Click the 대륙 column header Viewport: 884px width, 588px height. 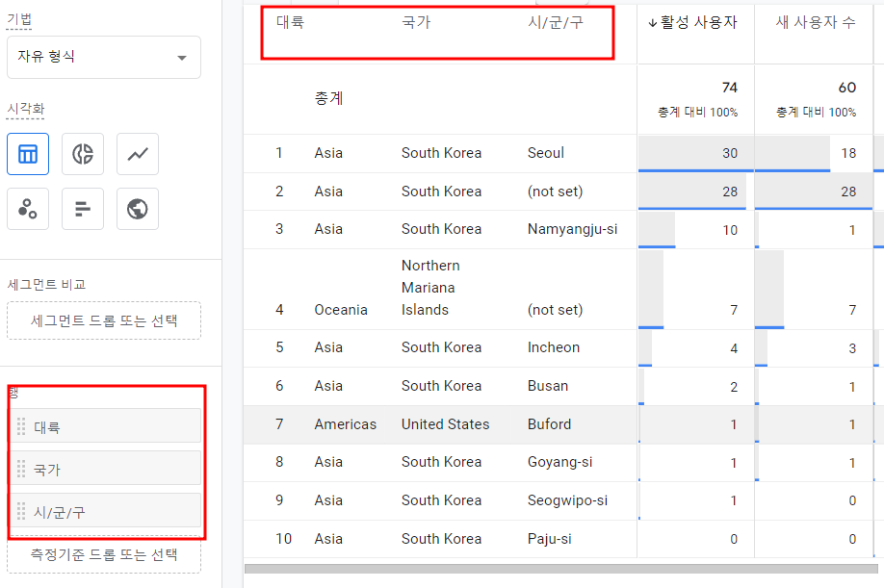tap(291, 22)
